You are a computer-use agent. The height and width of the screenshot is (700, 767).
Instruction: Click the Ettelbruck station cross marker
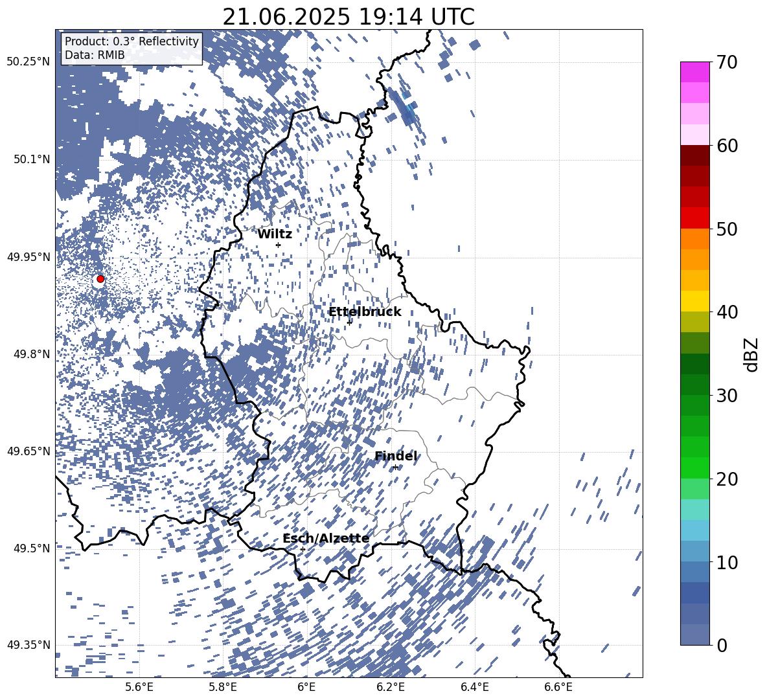point(349,322)
